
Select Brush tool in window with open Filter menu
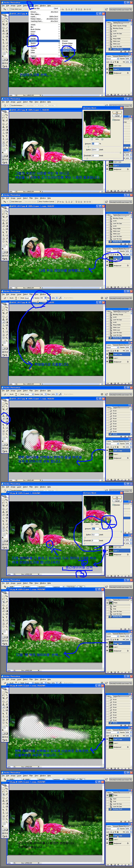point(7,28)
